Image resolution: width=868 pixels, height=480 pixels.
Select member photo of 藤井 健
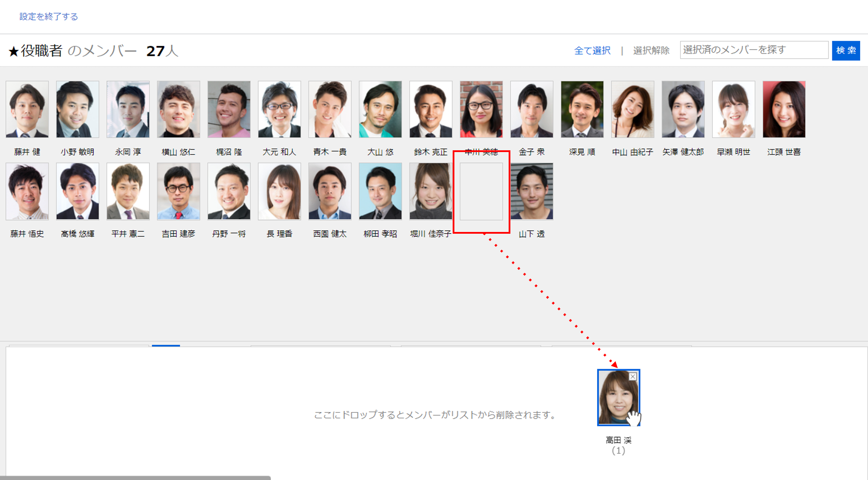tap(27, 109)
